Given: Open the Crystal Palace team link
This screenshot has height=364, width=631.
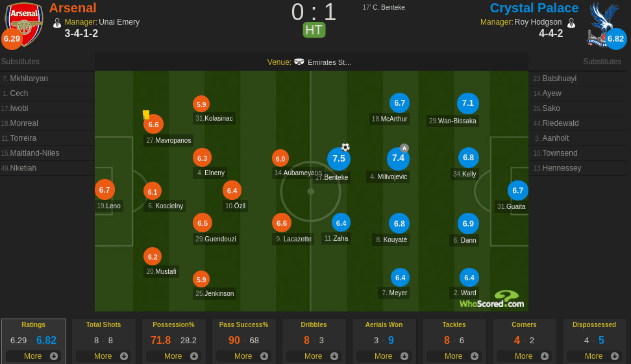Looking at the screenshot, I should 534,8.
